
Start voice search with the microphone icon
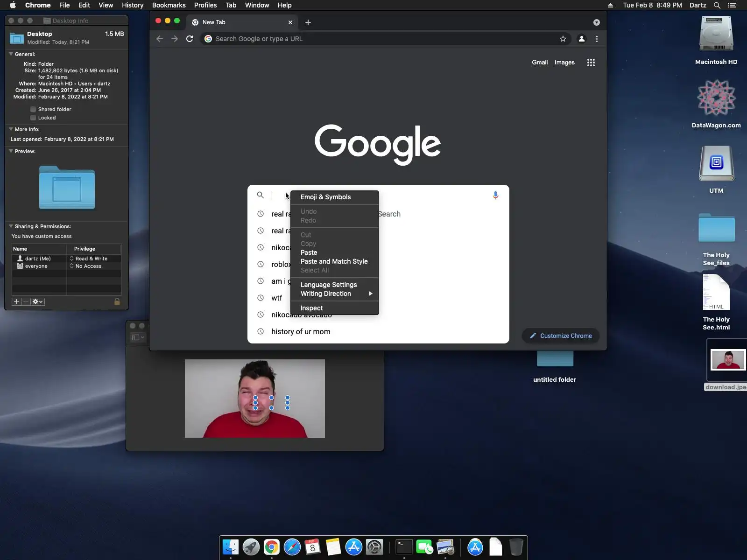pos(495,196)
